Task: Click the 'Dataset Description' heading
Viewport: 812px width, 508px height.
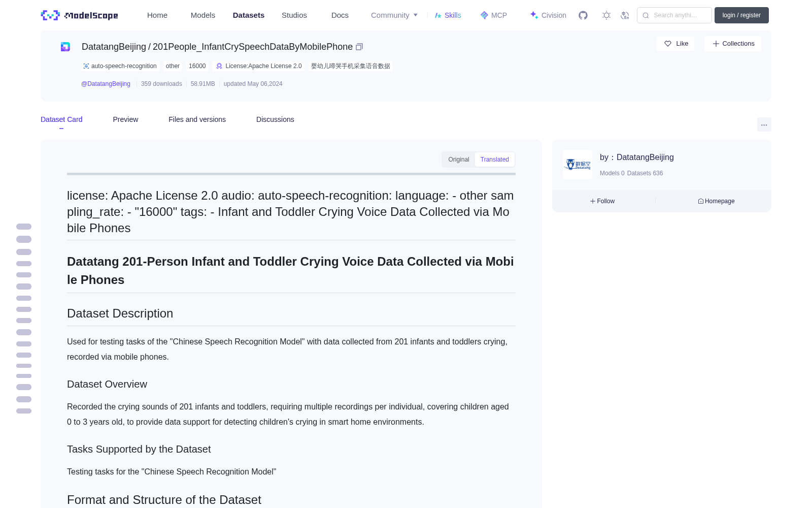Action: tap(120, 313)
